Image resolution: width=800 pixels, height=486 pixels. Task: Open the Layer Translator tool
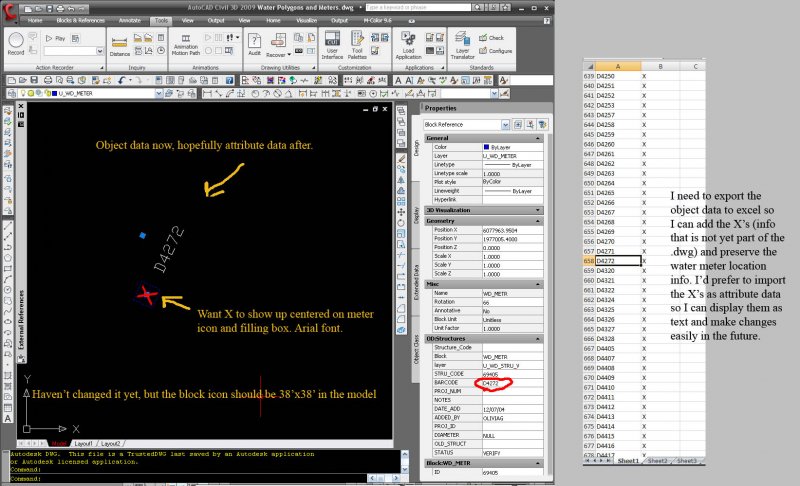click(462, 45)
